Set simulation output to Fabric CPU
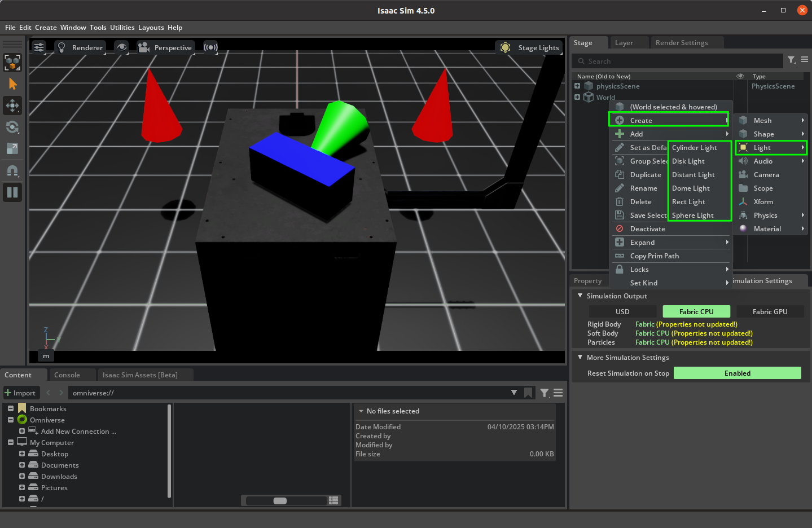The width and height of the screenshot is (812, 528). pos(696,311)
